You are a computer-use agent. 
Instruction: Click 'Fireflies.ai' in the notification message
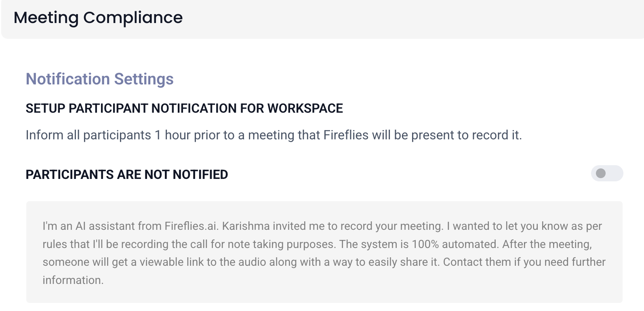pyautogui.click(x=191, y=226)
